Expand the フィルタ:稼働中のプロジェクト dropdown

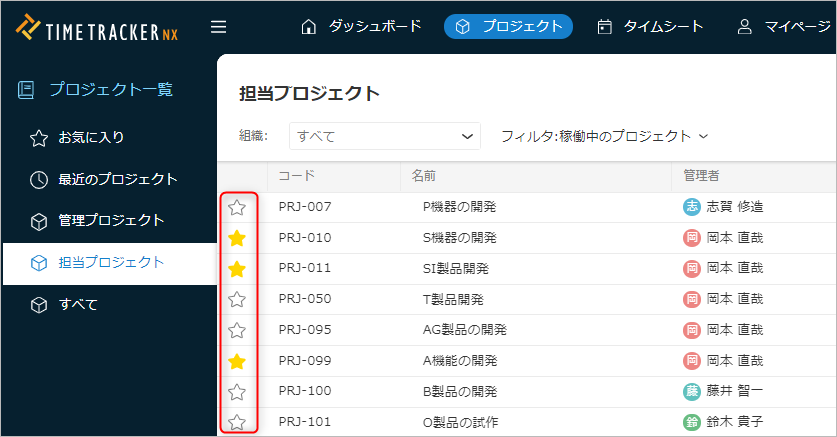pyautogui.click(x=604, y=136)
